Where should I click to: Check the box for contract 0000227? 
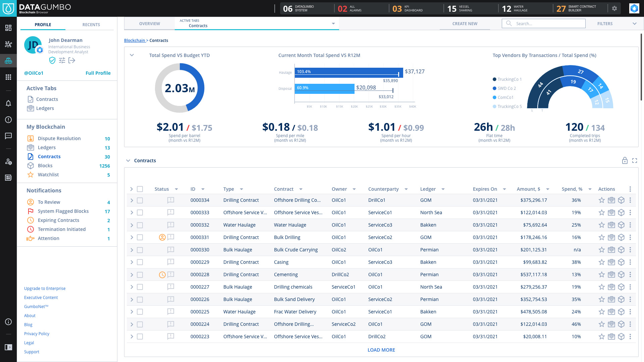coord(140,287)
